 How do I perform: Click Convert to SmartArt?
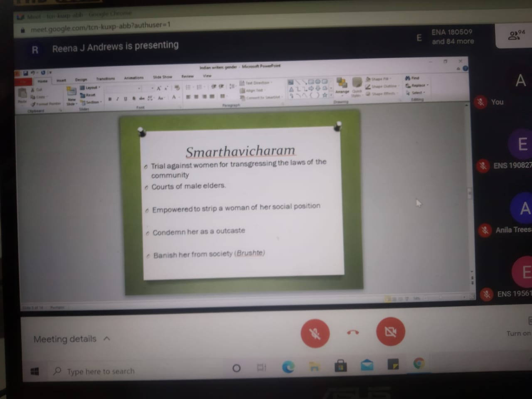[x=261, y=98]
